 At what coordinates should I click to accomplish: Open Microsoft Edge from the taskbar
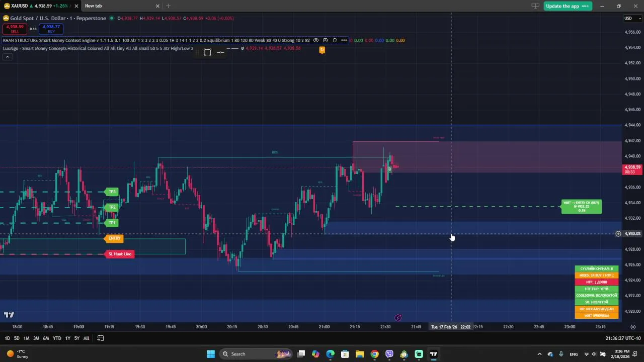330,354
